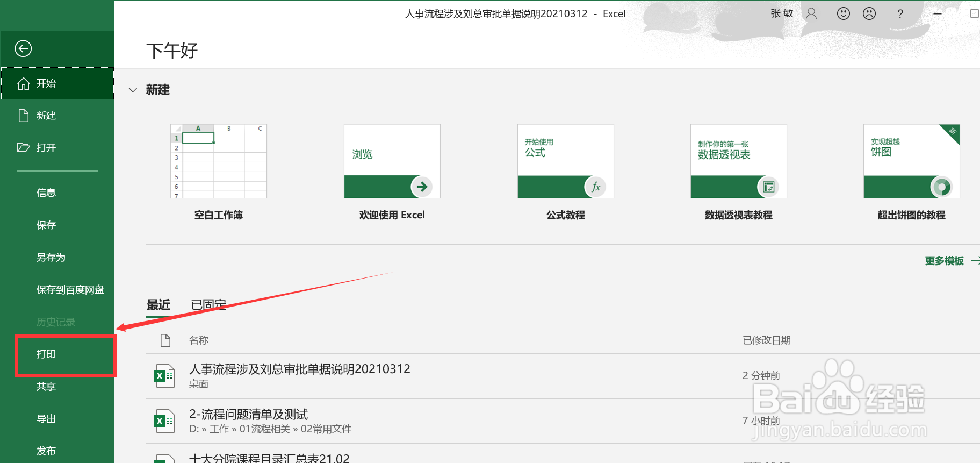The image size is (980, 463).
Task: Switch to the 已固定 tab
Action: 209,305
